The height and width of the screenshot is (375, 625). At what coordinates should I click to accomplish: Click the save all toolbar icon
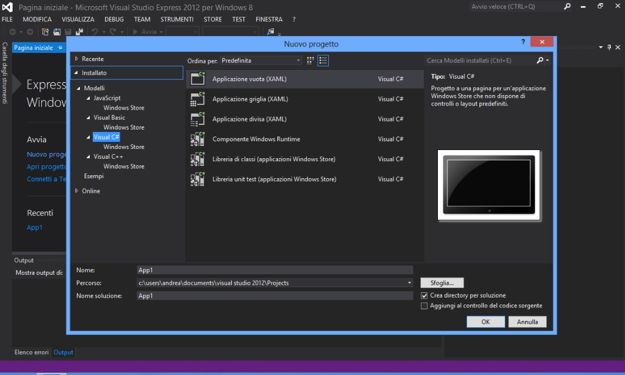[x=80, y=31]
